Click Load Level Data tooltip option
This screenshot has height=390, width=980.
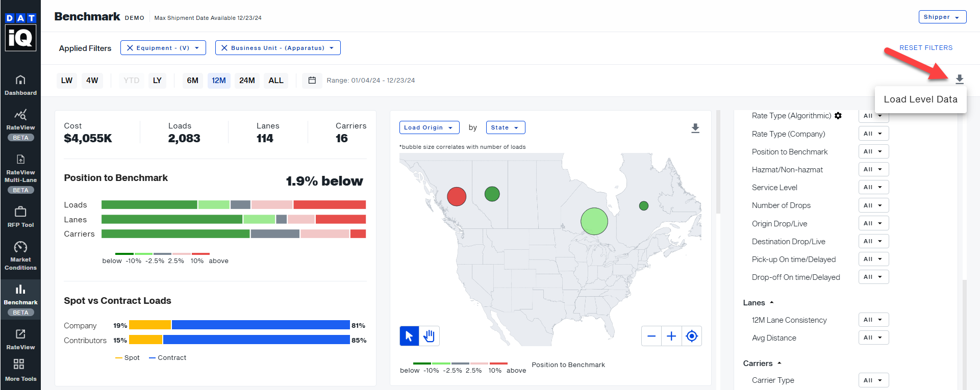click(x=920, y=99)
